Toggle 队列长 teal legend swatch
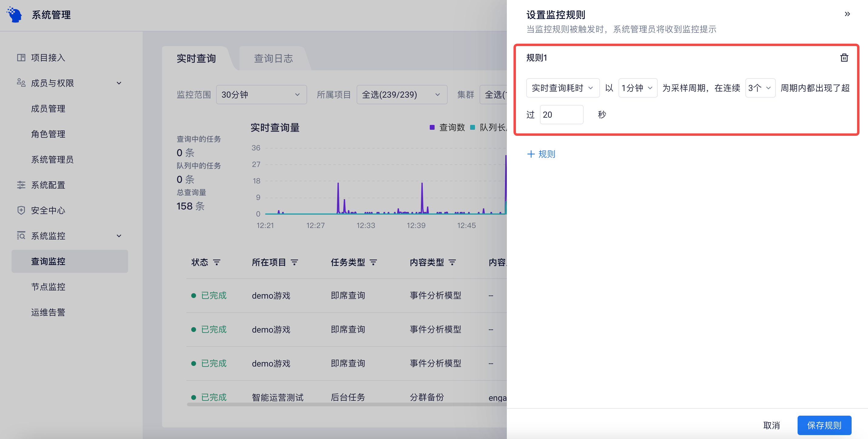The image size is (868, 439). click(473, 127)
